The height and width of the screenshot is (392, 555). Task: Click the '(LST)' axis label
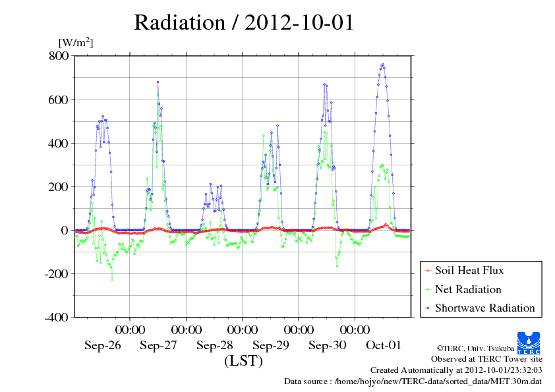[x=243, y=361]
